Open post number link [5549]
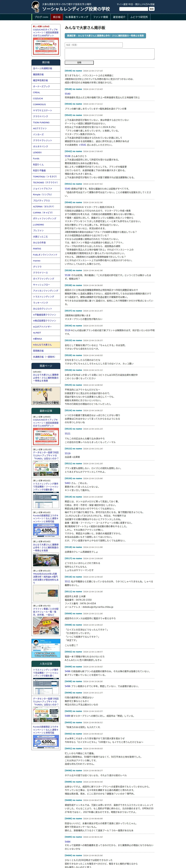The image size is (186, 868). tap(68, 71)
